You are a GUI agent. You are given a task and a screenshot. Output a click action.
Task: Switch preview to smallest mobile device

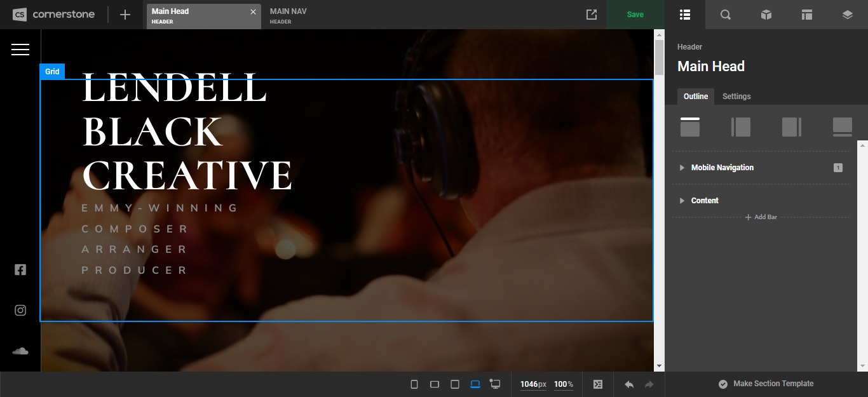[414, 384]
